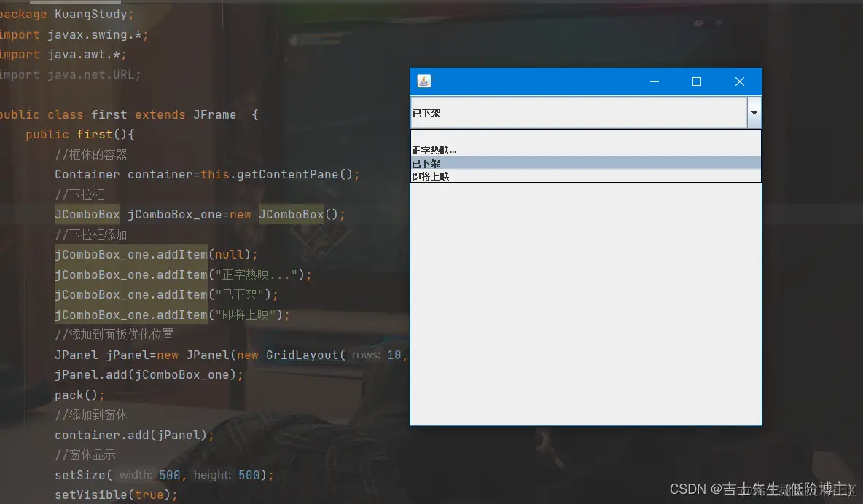Image resolution: width=863 pixels, height=504 pixels.
Task: Select 正字热映... in the dropdown list
Action: tap(585, 150)
